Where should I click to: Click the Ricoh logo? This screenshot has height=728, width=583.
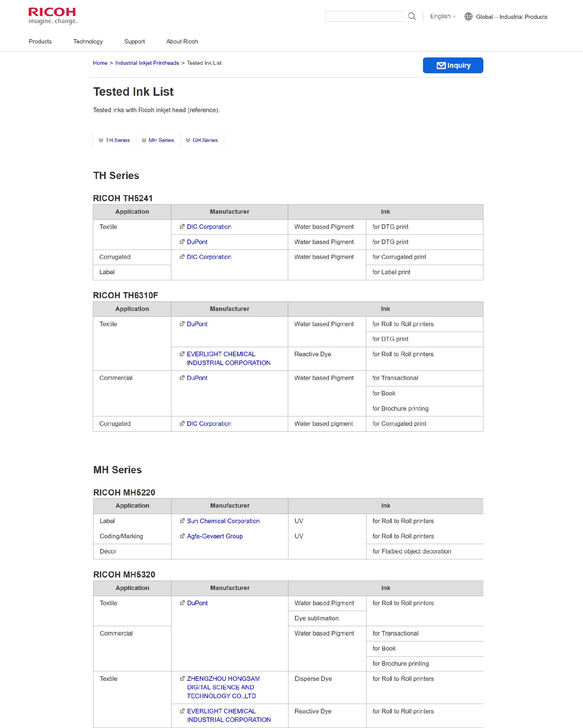coord(52,16)
